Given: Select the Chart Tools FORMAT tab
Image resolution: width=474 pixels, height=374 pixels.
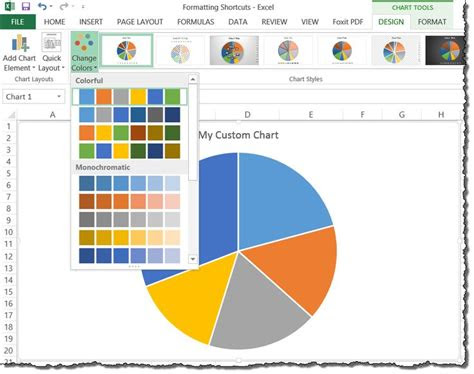Looking at the screenshot, I should 432,22.
